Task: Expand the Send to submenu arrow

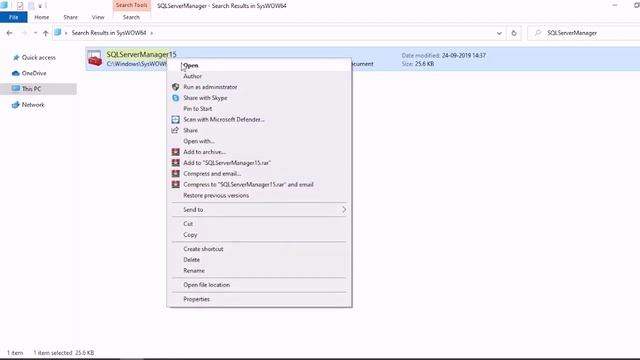Action: coord(344,209)
